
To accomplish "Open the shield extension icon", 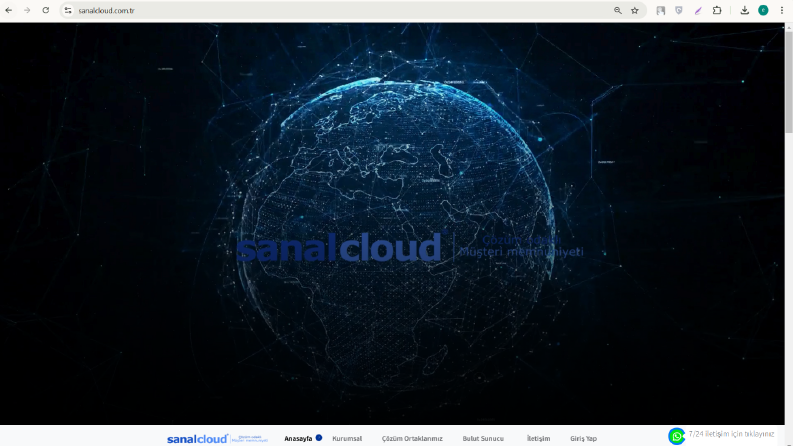I will click(x=679, y=10).
